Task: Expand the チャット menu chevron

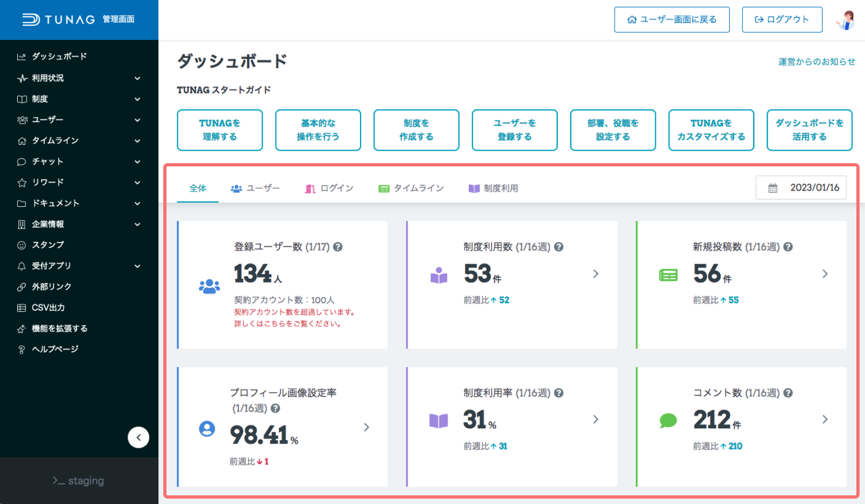Action: pos(137,162)
